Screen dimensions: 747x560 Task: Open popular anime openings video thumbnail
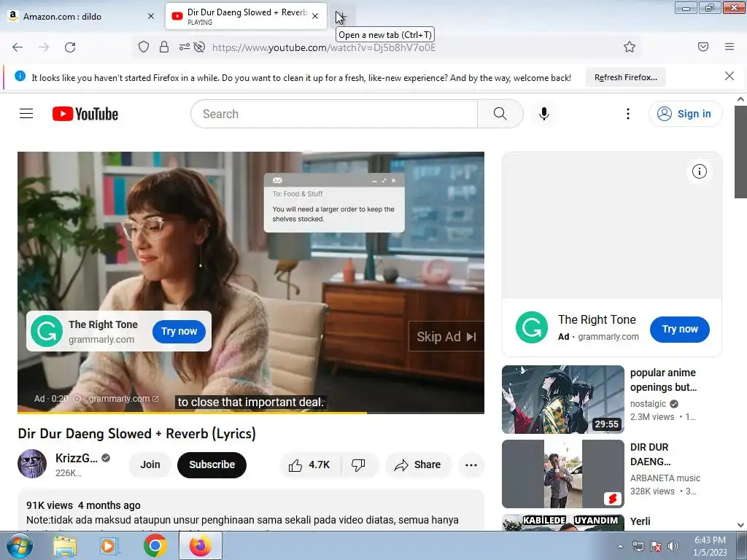(x=562, y=399)
